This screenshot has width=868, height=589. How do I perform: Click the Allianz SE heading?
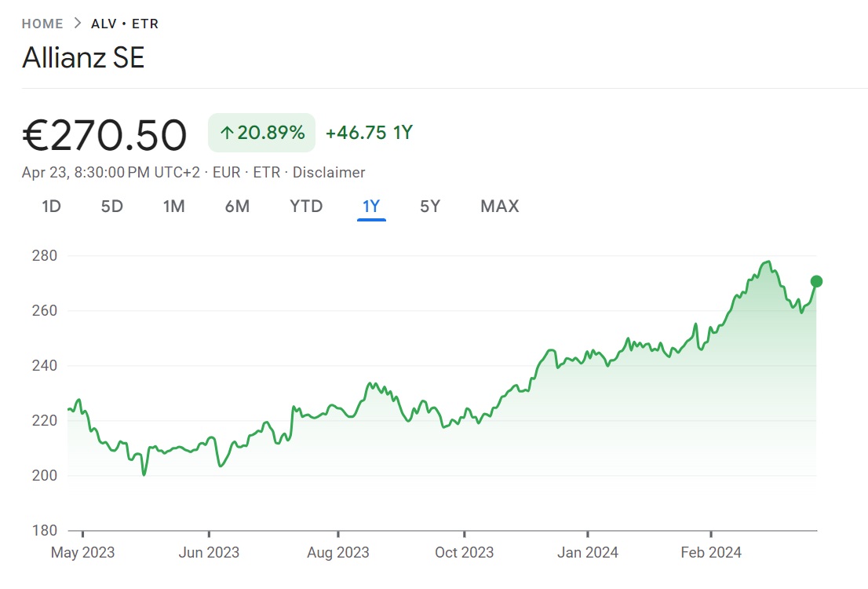84,57
